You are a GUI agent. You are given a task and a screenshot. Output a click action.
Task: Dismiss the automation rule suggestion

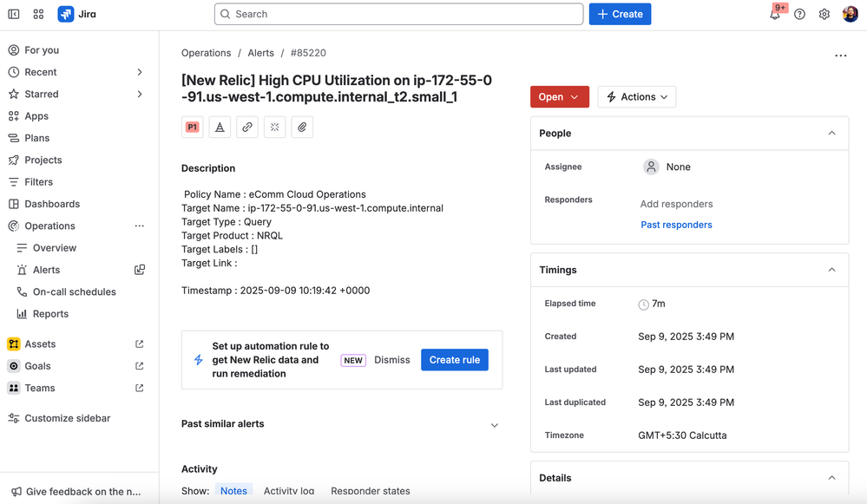[392, 360]
